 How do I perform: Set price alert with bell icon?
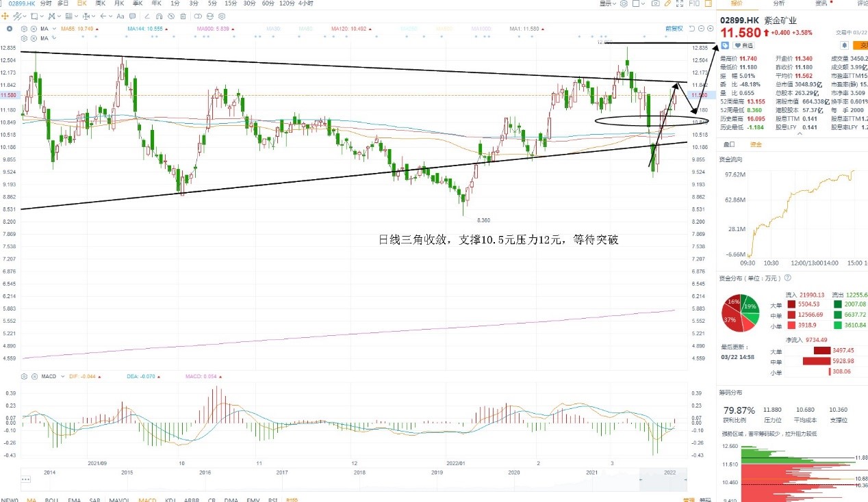click(844, 46)
